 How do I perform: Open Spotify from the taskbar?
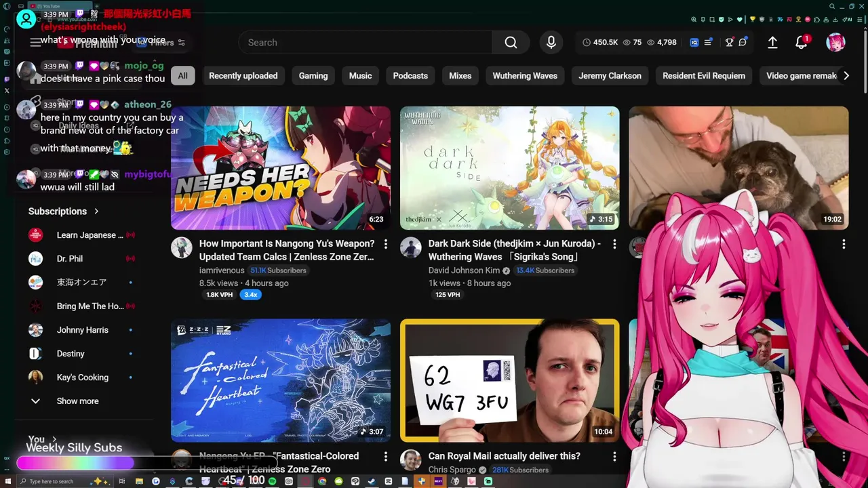click(271, 481)
